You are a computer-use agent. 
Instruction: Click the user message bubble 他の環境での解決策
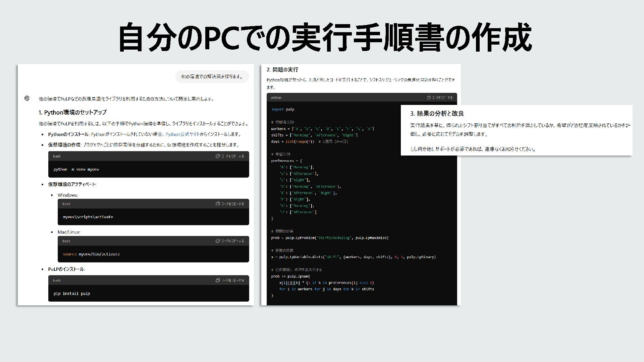(x=212, y=77)
